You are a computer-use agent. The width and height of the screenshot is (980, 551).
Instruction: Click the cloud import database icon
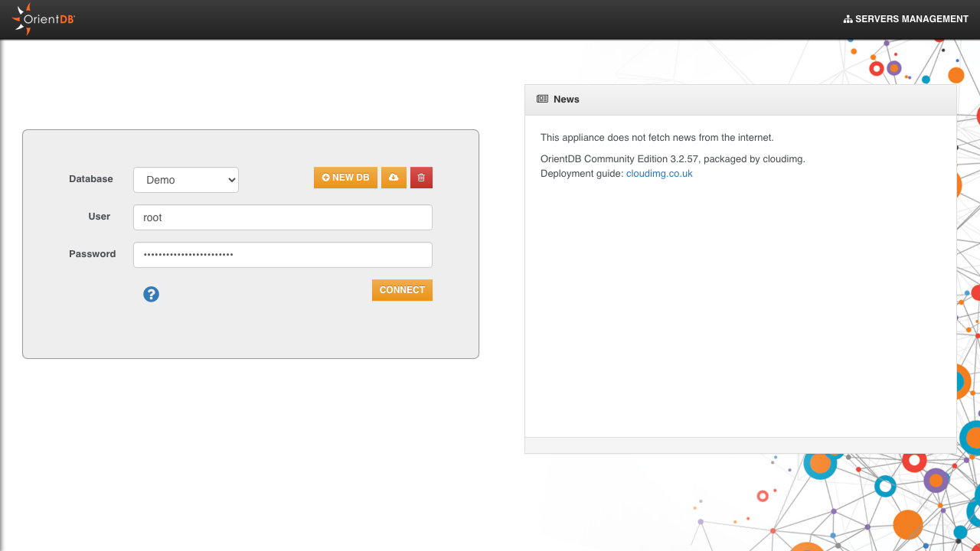394,178
